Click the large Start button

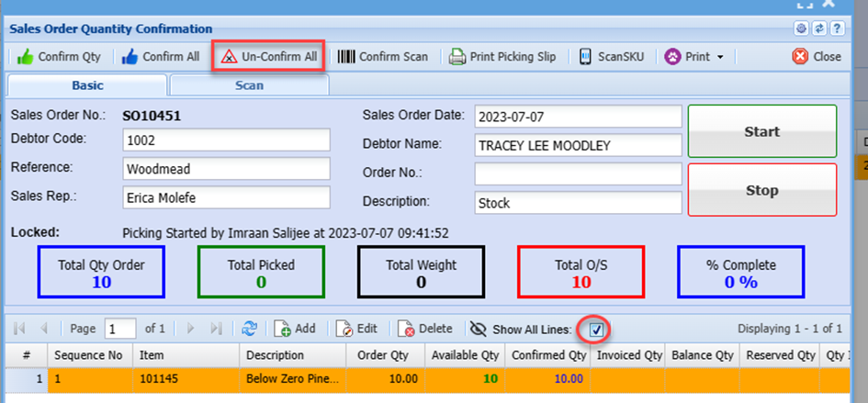point(761,131)
